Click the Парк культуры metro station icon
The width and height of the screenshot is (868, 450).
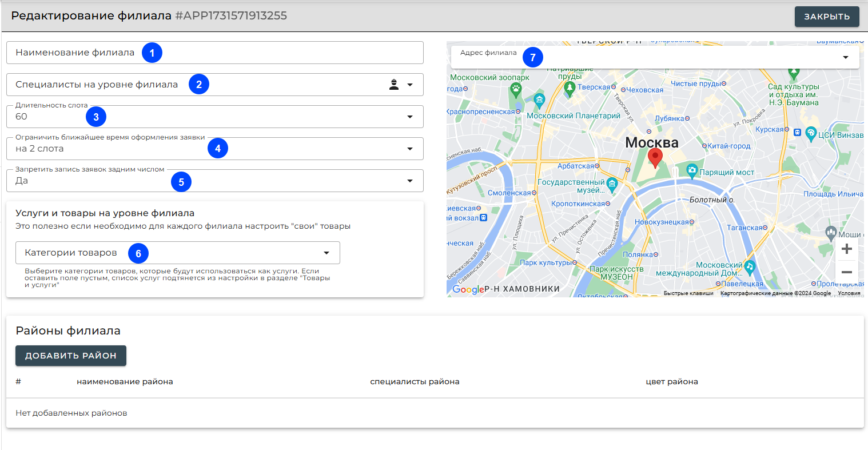click(x=575, y=263)
